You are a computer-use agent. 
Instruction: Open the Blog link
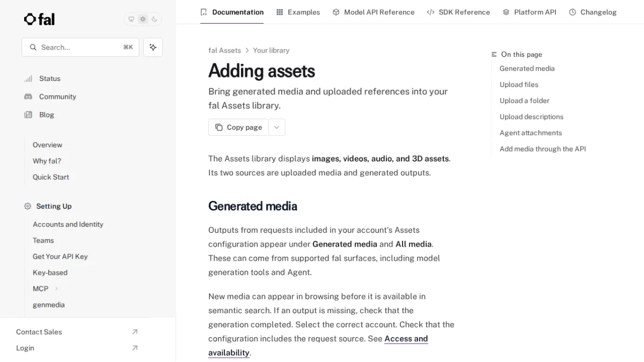(47, 115)
